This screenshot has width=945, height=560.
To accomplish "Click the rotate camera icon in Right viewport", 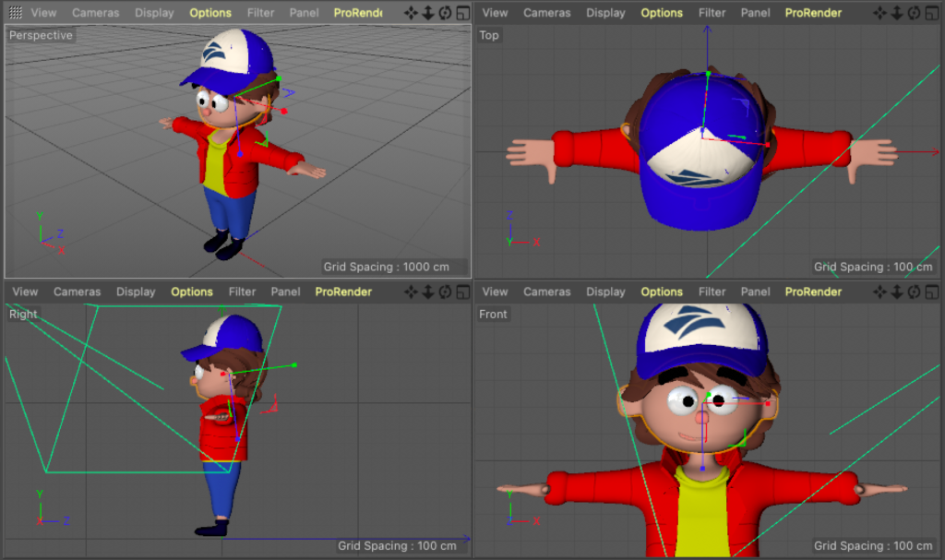I will [445, 292].
